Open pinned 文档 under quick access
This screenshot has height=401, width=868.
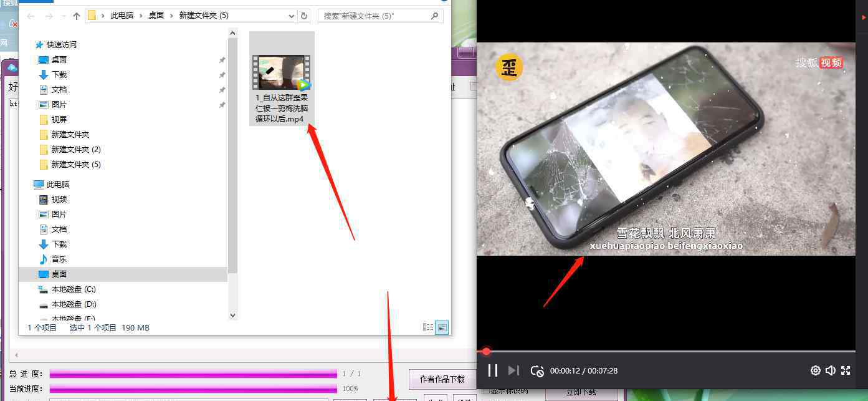pyautogui.click(x=59, y=89)
